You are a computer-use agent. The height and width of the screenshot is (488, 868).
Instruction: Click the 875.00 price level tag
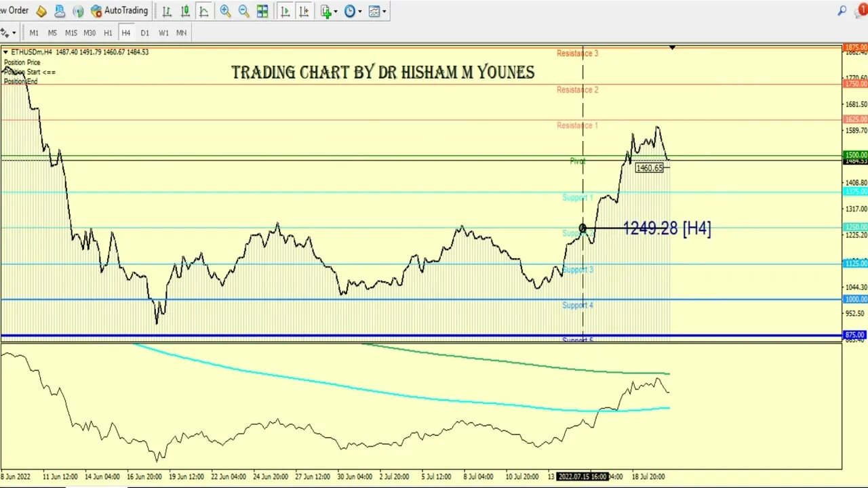point(855,335)
